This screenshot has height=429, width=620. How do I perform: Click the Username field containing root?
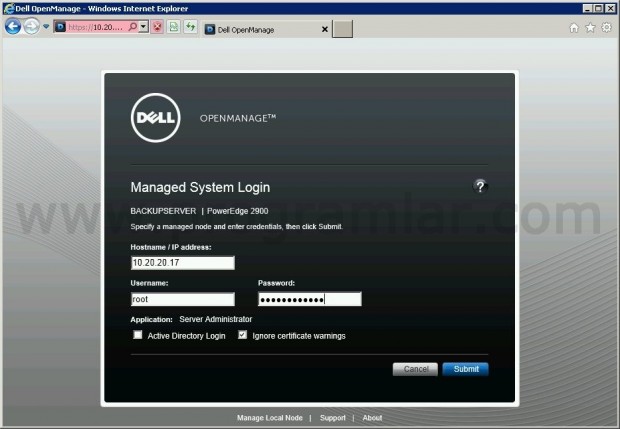(x=183, y=299)
